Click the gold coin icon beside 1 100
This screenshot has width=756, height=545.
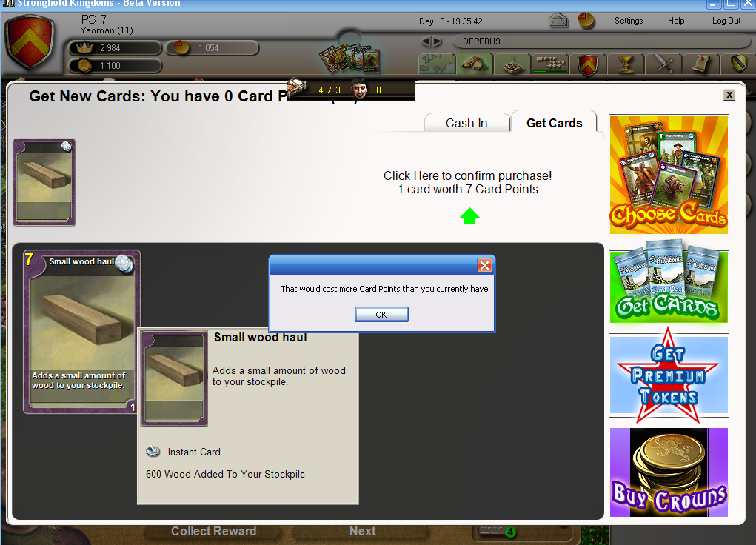(x=84, y=65)
